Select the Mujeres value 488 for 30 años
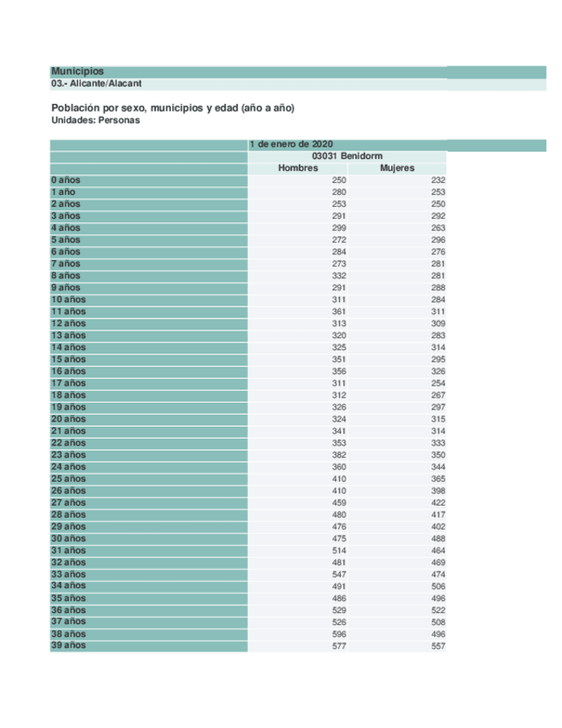Viewport: 562px width, 728px height. point(438,538)
